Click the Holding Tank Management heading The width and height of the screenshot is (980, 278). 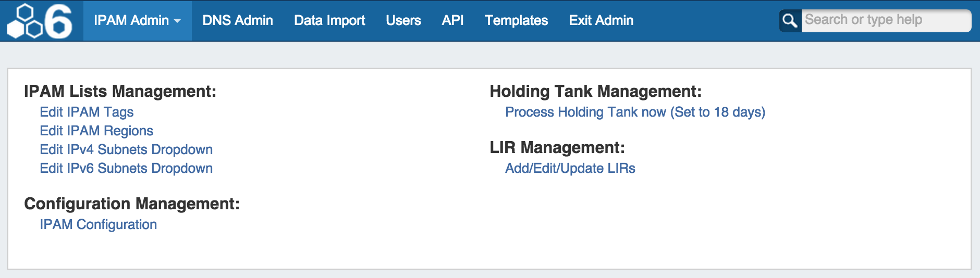(x=595, y=92)
